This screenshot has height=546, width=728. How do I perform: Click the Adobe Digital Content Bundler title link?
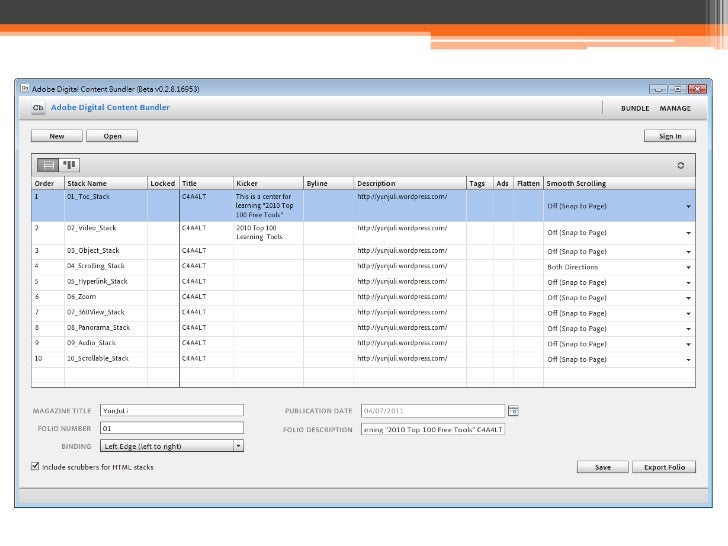click(110, 107)
